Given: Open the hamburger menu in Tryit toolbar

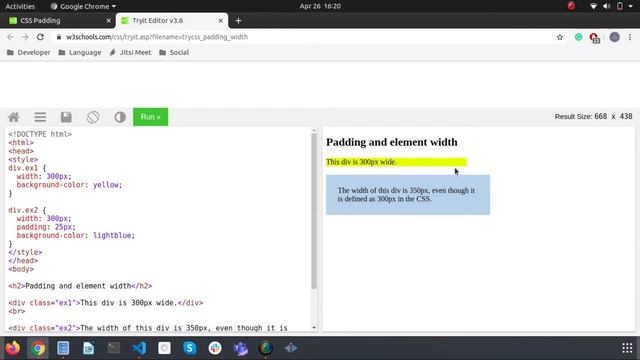Looking at the screenshot, I should coord(40,117).
